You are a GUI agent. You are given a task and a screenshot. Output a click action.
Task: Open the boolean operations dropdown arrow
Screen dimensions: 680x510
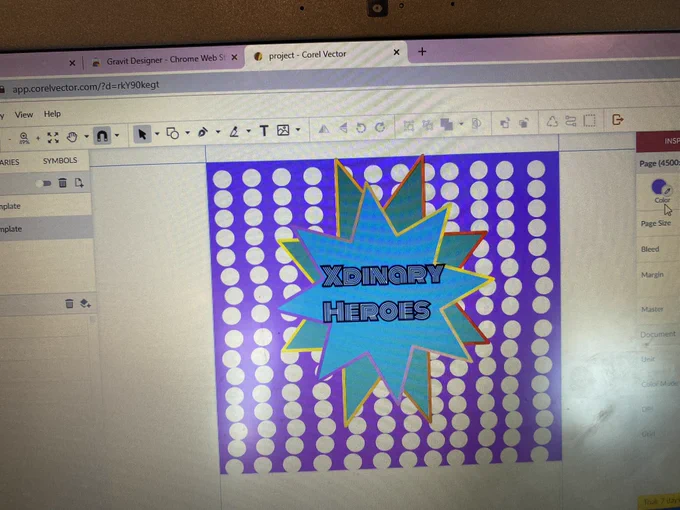pyautogui.click(x=461, y=124)
